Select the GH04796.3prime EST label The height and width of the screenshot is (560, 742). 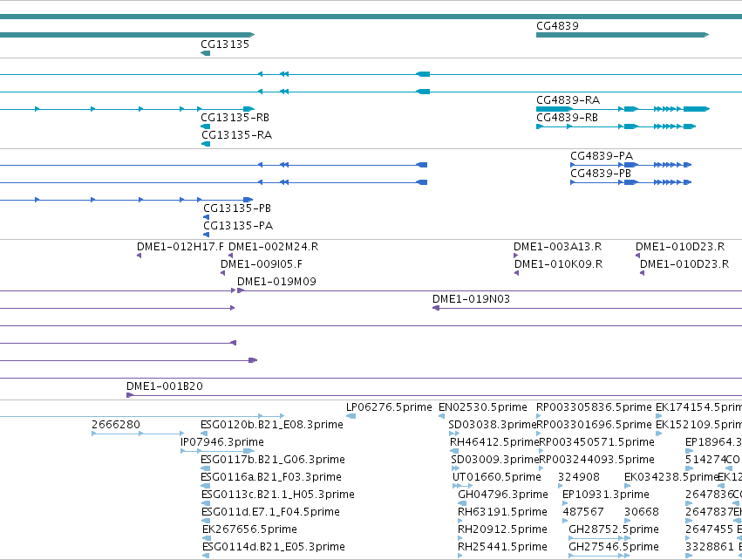503,495
